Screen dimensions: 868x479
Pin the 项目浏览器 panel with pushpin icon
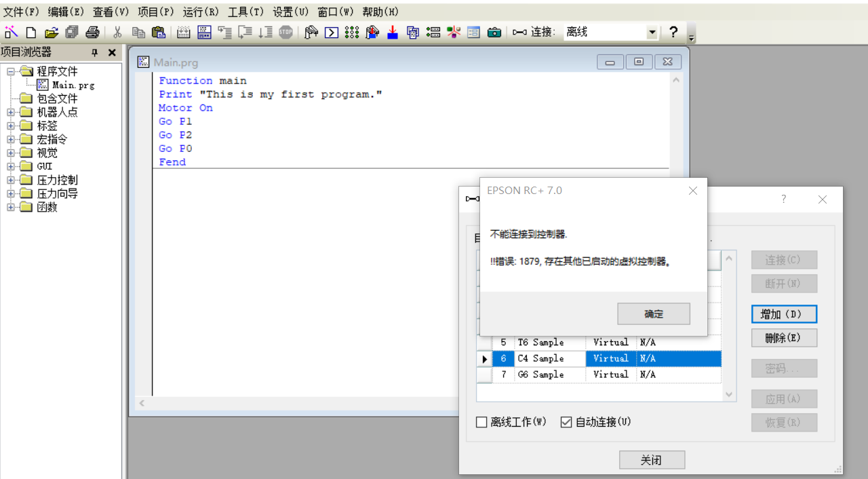95,52
